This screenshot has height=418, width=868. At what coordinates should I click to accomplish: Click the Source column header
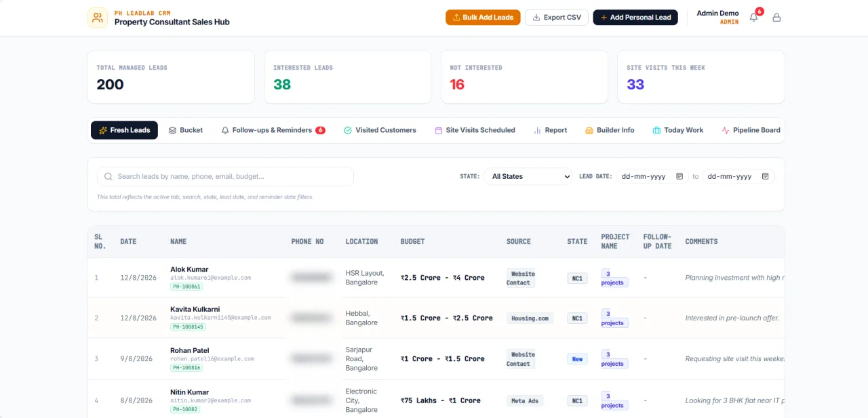point(519,241)
